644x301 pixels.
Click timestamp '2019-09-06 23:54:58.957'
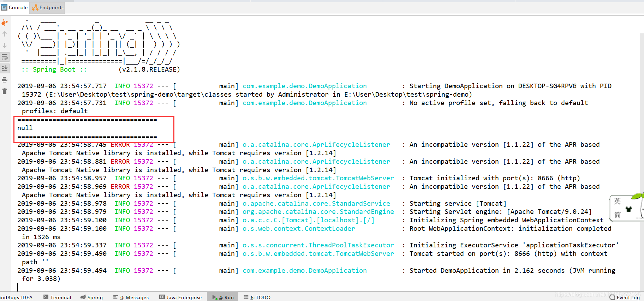(62, 178)
